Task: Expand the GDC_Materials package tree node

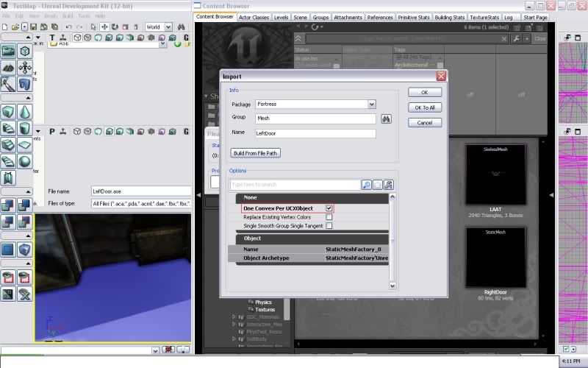Action: tap(234, 317)
